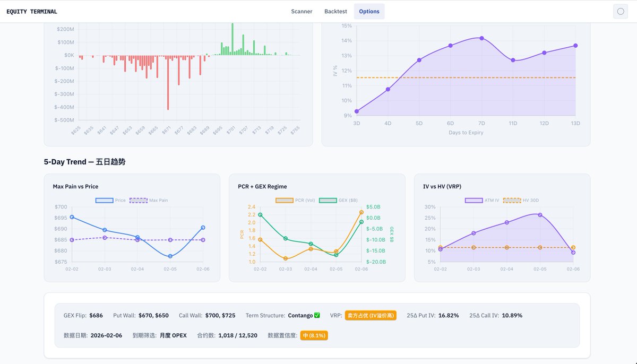
Task: Click the EQUITY TERMINAL logo
Action: tap(32, 12)
